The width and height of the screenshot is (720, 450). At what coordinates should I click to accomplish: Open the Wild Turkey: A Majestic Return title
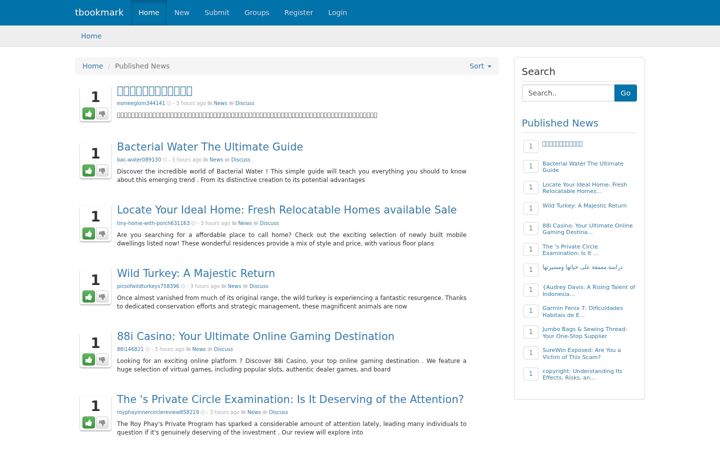coord(196,273)
